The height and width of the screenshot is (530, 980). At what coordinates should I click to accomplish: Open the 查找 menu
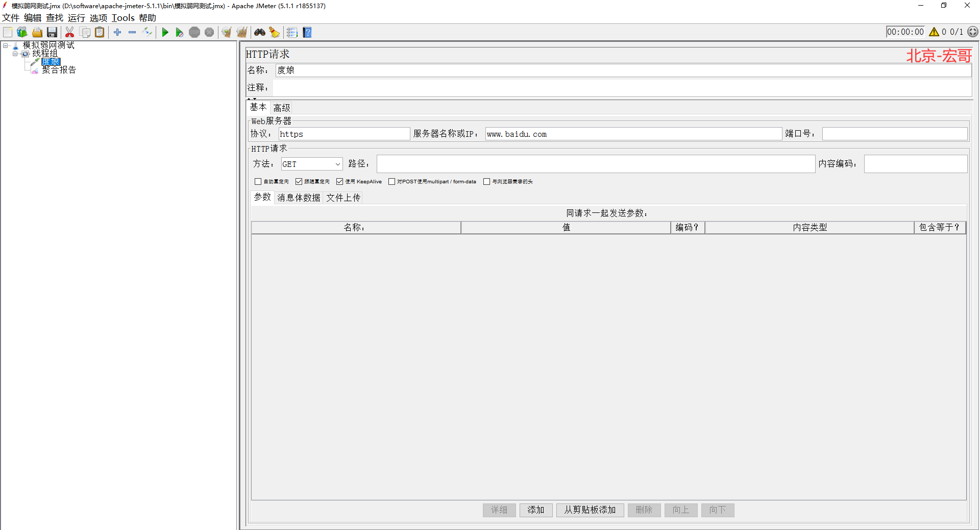pos(55,18)
